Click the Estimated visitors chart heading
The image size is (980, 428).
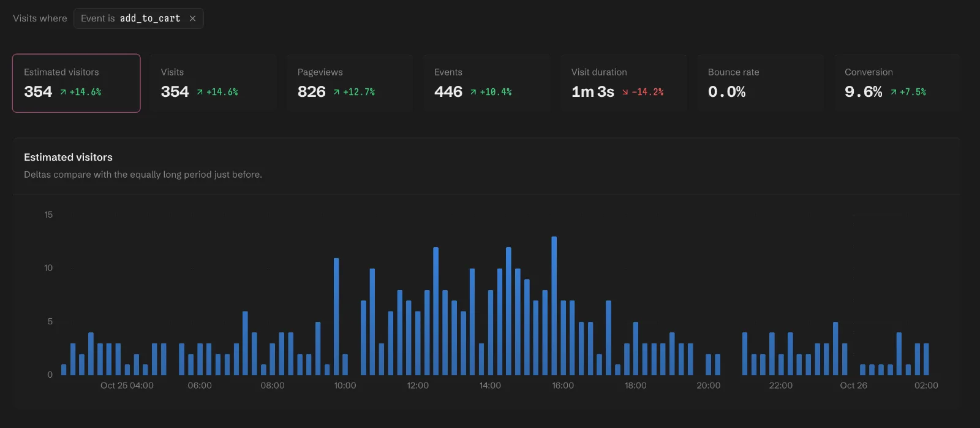[68, 158]
